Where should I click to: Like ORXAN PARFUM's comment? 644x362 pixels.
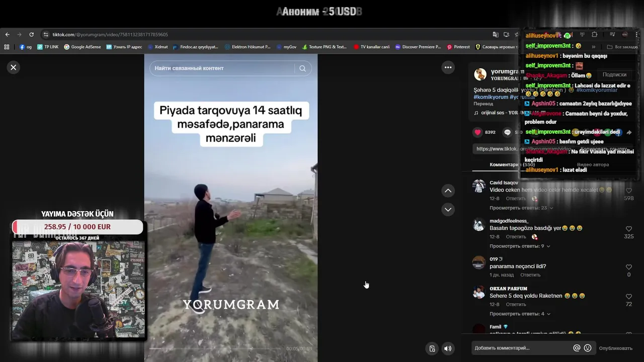[x=628, y=297]
